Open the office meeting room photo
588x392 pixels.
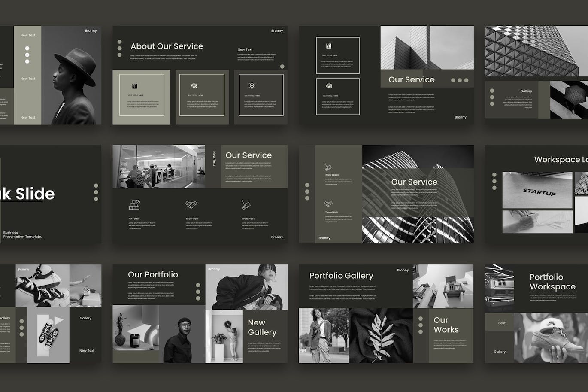pos(158,167)
